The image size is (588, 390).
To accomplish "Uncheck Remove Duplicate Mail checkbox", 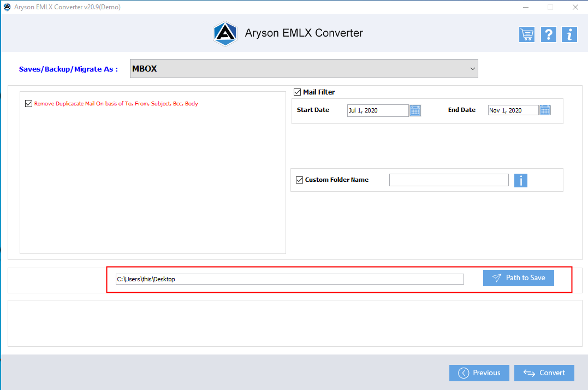I will (28, 103).
